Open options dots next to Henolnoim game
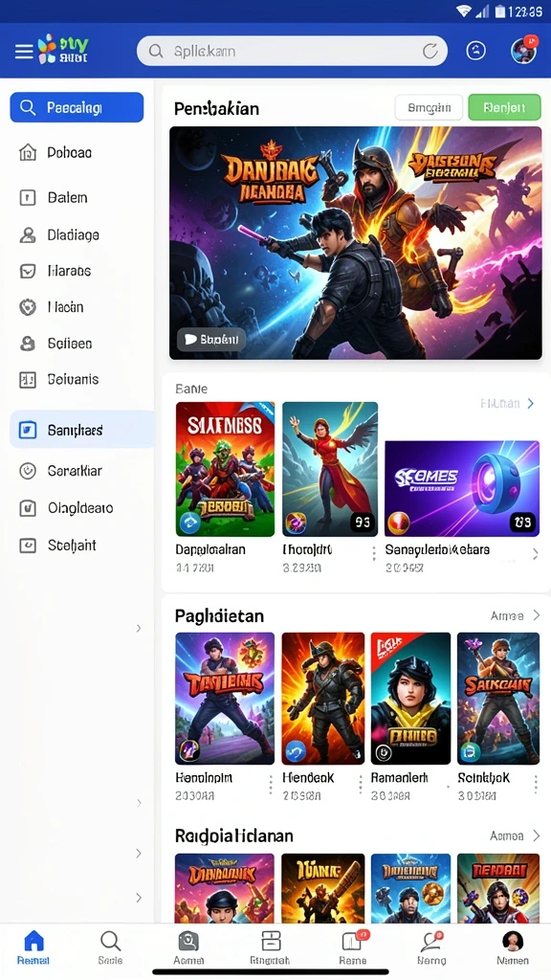Image resolution: width=551 pixels, height=980 pixels. [271, 785]
